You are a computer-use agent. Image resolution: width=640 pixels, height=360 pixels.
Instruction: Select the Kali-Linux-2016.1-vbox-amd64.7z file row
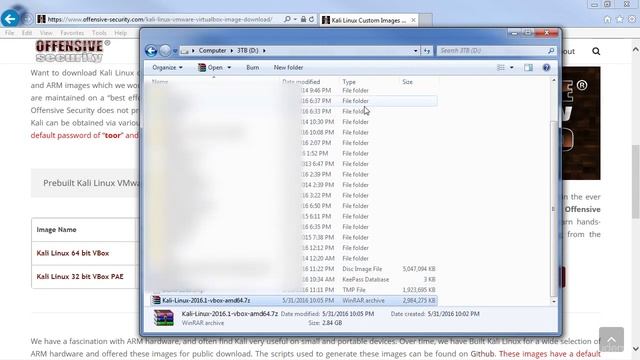coord(294,300)
